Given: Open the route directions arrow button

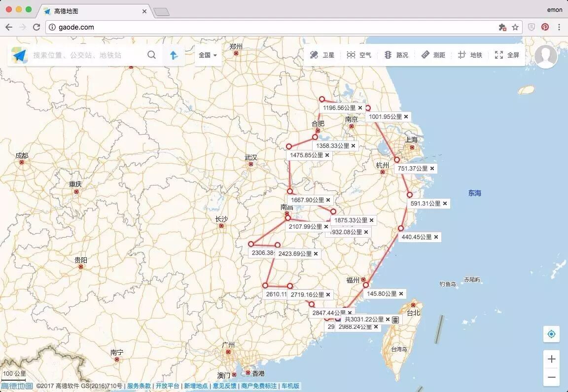Looking at the screenshot, I should (x=174, y=55).
